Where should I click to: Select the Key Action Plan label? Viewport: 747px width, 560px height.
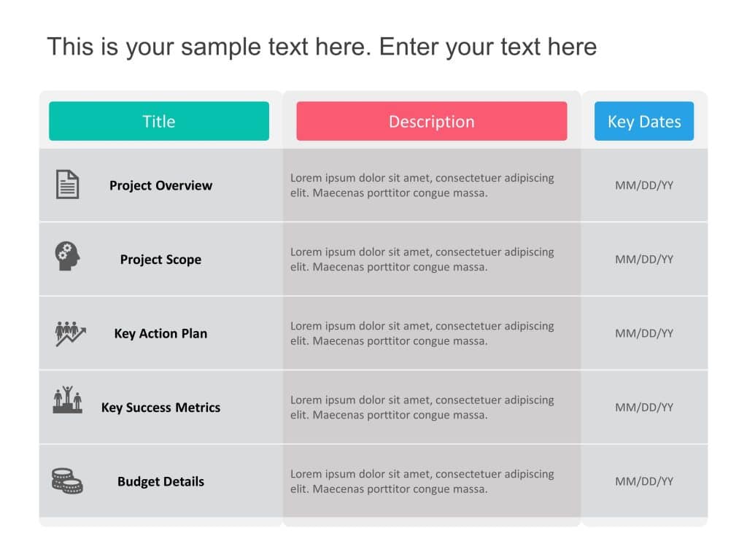click(160, 333)
